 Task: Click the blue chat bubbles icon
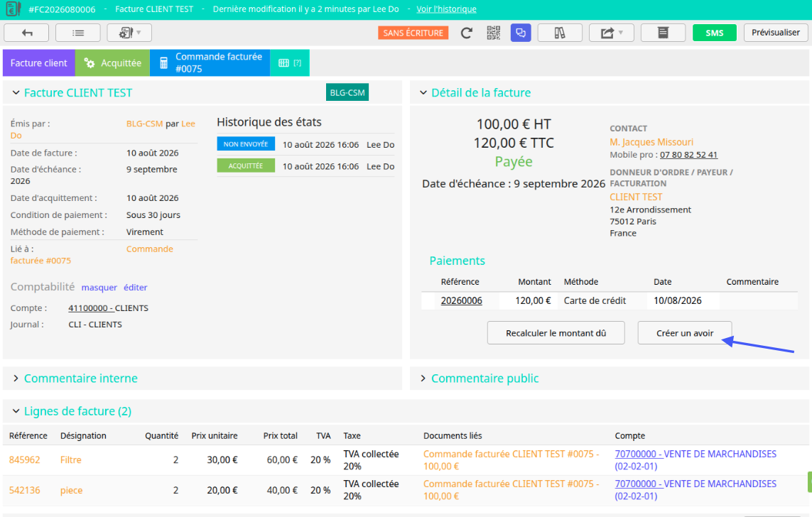(x=521, y=33)
